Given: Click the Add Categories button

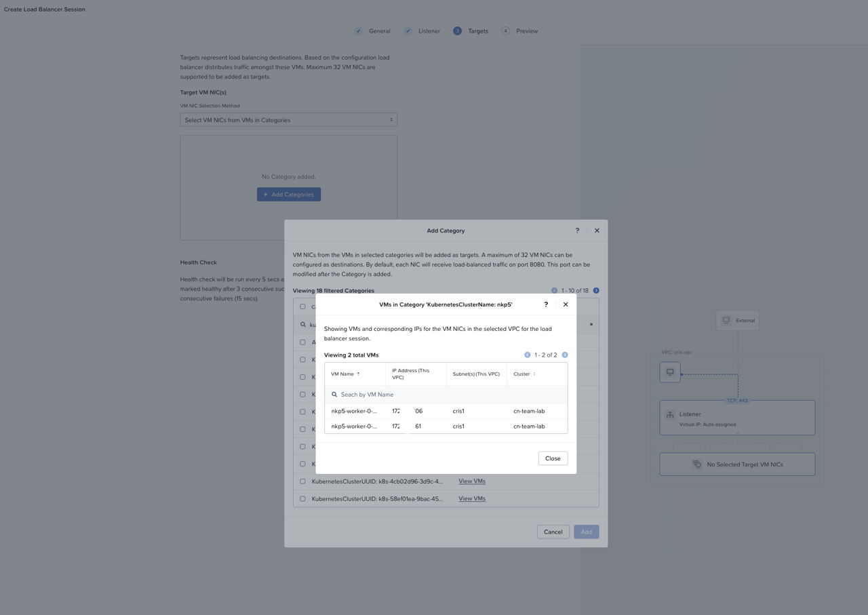Looking at the screenshot, I should click(x=289, y=195).
